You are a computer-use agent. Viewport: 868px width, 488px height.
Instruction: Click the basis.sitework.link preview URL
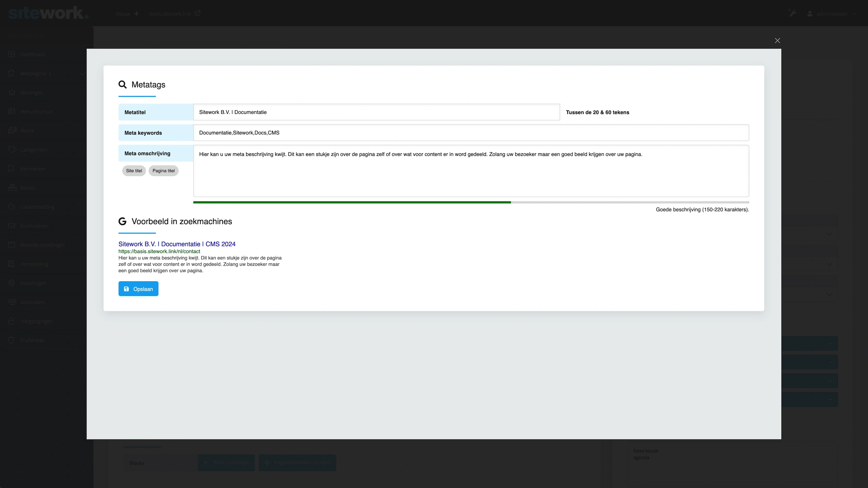159,251
